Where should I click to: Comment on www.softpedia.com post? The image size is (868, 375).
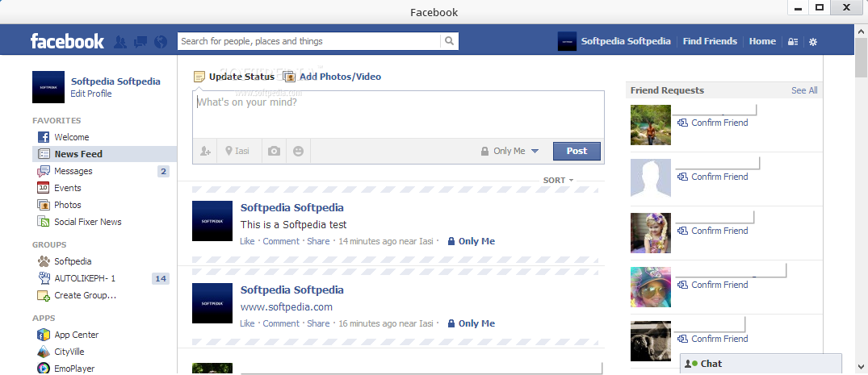(281, 323)
